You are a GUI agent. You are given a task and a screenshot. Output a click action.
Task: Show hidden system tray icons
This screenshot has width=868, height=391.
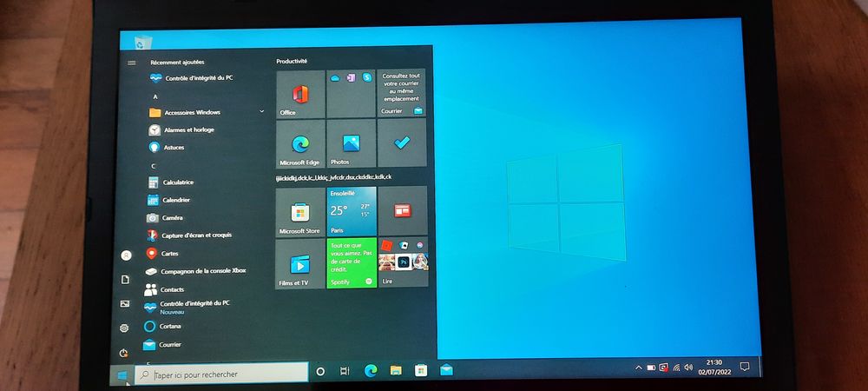click(x=638, y=368)
